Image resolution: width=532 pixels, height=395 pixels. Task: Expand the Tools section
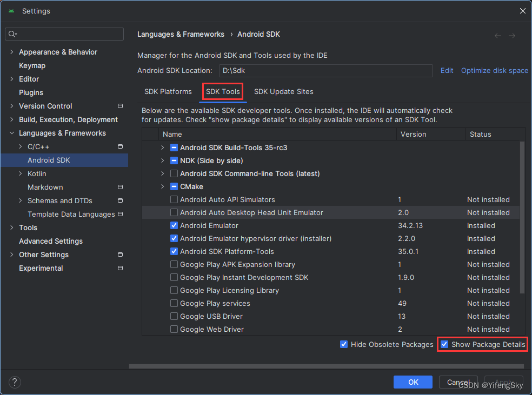(x=12, y=228)
